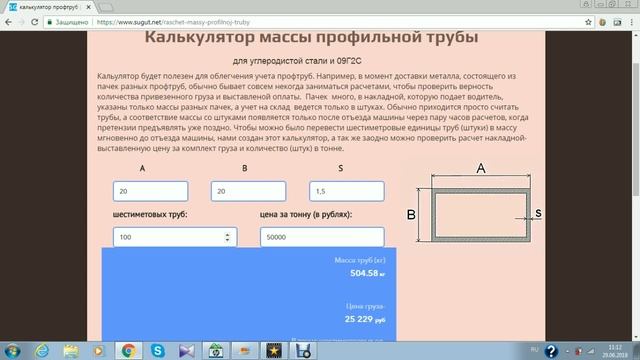
Task: Click the 'Цена груза' label
Action: click(365, 306)
